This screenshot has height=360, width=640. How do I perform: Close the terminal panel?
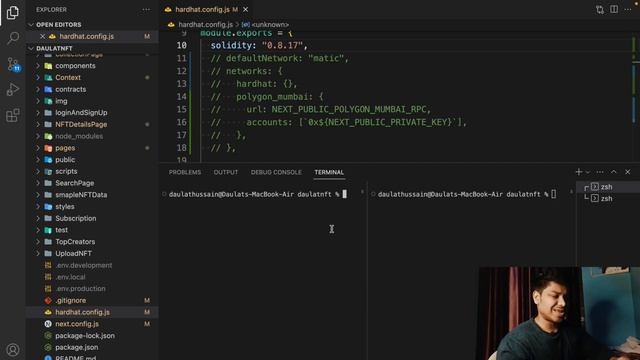(628, 172)
